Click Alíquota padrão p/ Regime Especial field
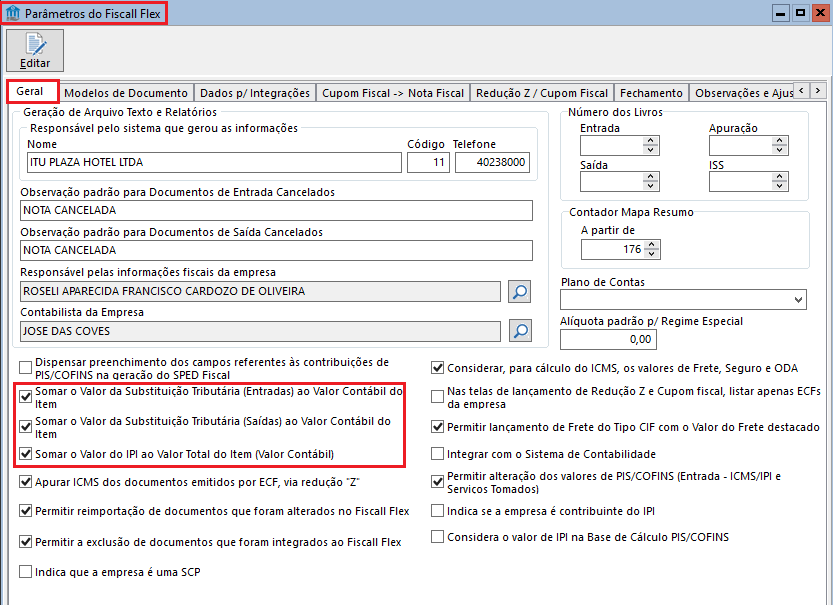Viewport: 833px width, 605px height. point(608,339)
